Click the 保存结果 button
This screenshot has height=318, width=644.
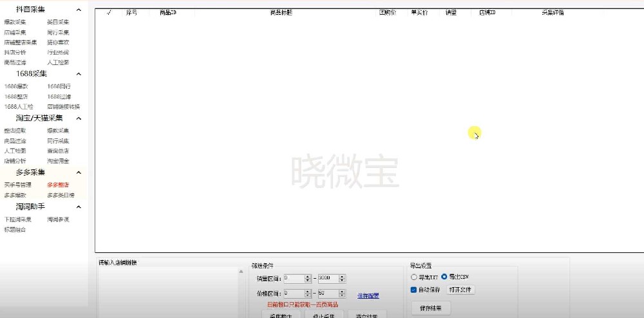coord(431,308)
